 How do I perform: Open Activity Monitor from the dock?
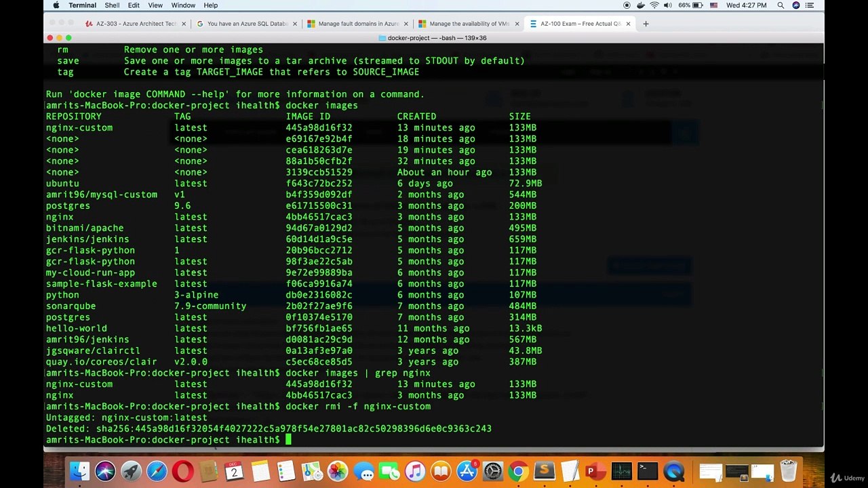coord(621,471)
